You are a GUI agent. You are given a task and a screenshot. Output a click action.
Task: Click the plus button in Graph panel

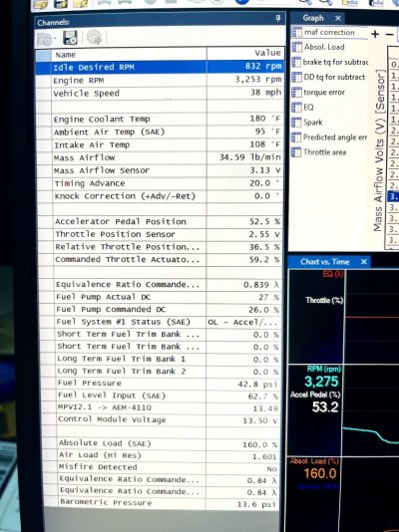pos(375,34)
